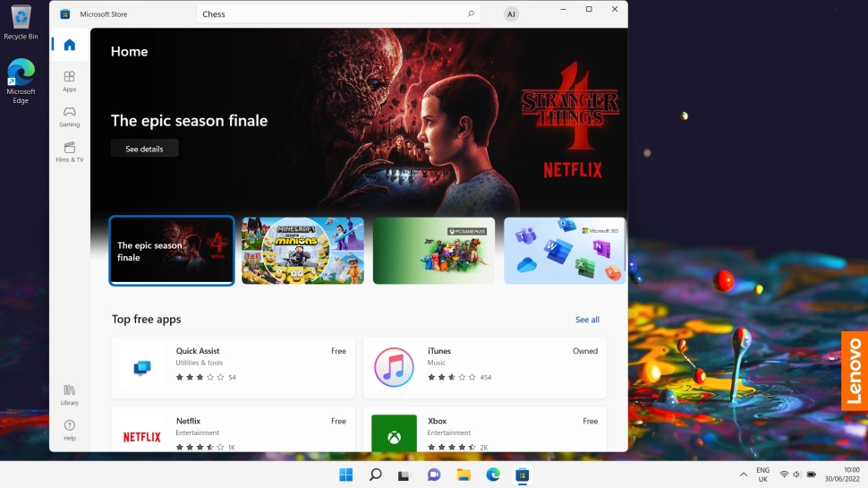The width and height of the screenshot is (868, 488).
Task: Open the AJ account profile button
Action: (x=511, y=14)
